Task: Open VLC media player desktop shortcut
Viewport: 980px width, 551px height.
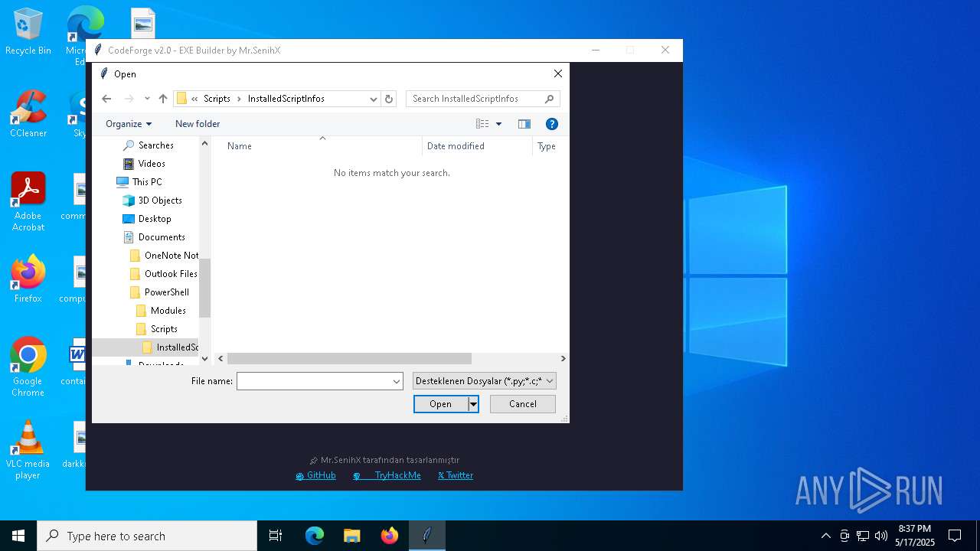Action: click(28, 450)
